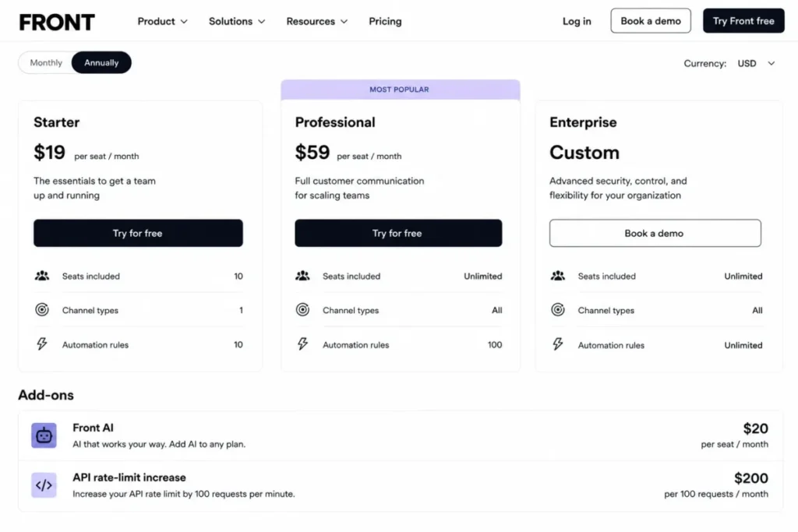Image resolution: width=798 pixels, height=532 pixels.
Task: Click the Professional Automation rules lightning icon
Action: point(302,344)
